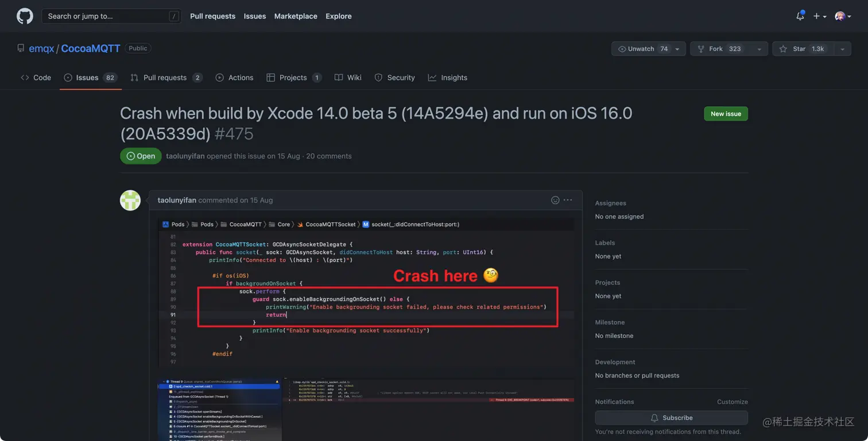This screenshot has width=868, height=441.
Task: Open the notifications bell
Action: [800, 16]
